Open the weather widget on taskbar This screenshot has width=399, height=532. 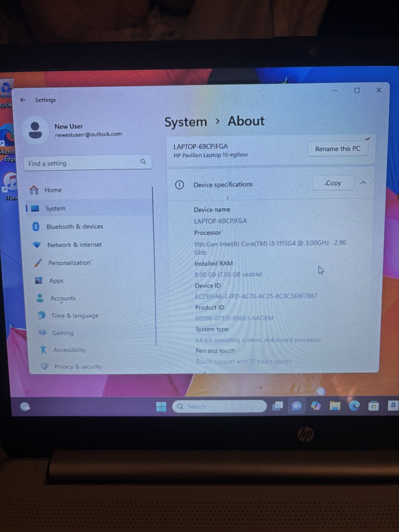[x=25, y=406]
